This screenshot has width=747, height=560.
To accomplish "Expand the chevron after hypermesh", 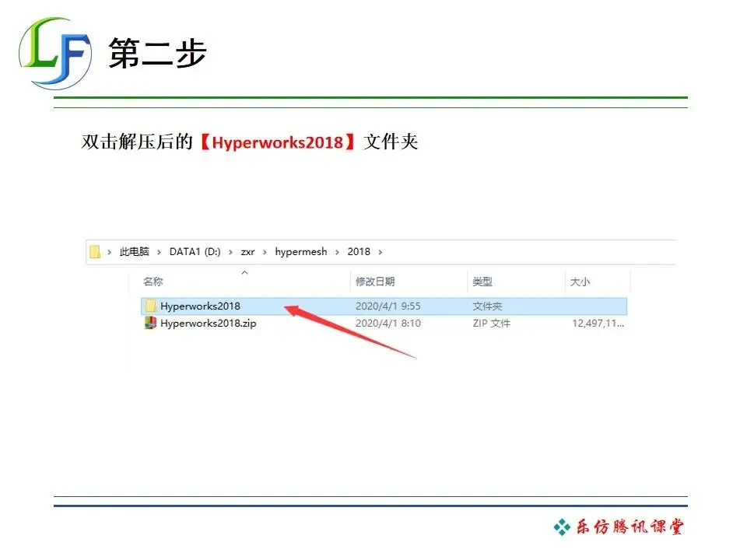I will pos(337,252).
